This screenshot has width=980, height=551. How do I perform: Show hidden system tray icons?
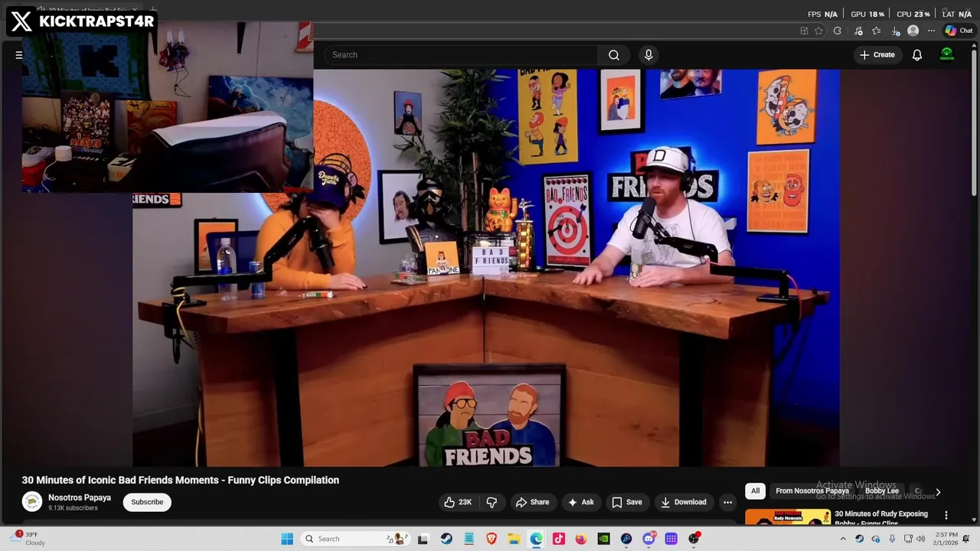point(843,539)
